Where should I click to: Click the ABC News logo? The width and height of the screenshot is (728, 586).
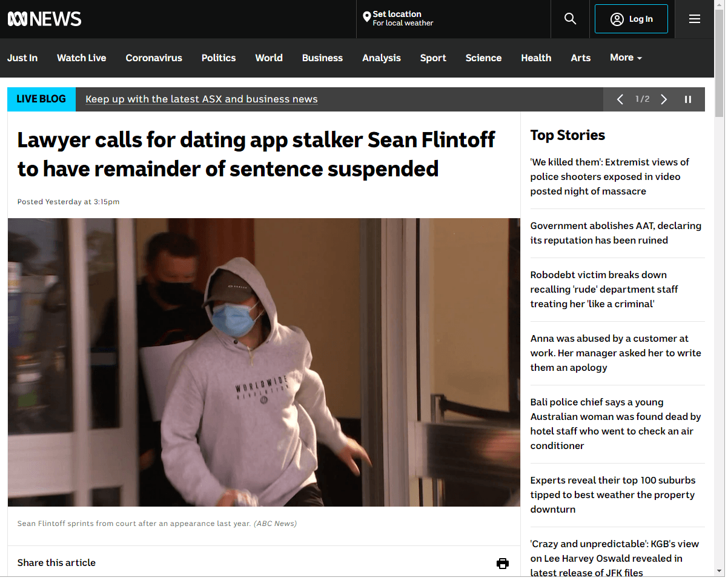click(44, 19)
